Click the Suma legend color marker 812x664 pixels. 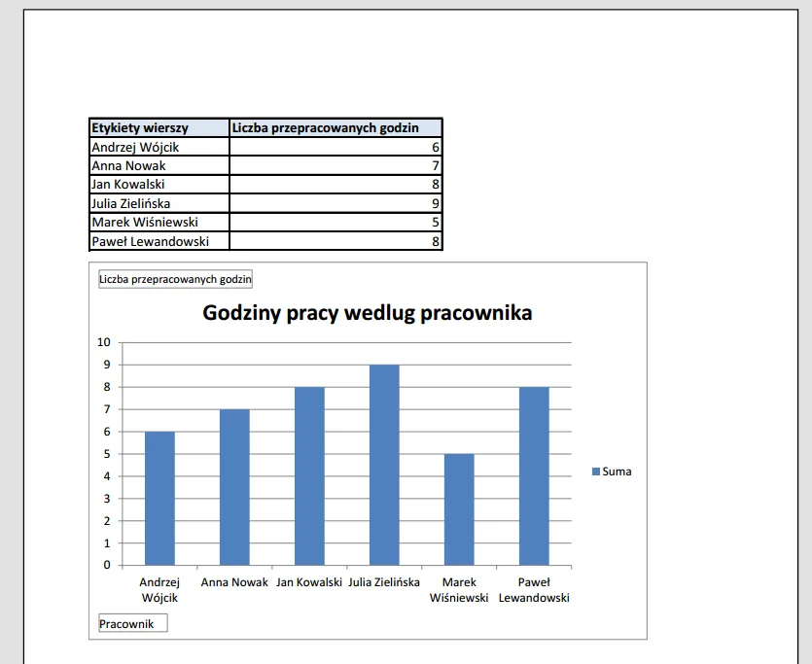pos(596,472)
